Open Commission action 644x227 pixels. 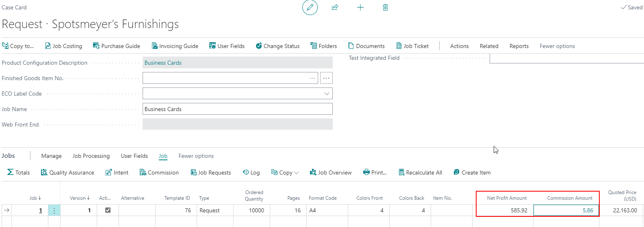click(x=159, y=172)
